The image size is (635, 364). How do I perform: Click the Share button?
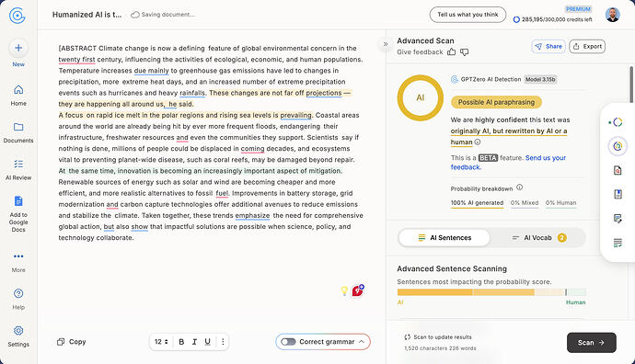pyautogui.click(x=548, y=47)
